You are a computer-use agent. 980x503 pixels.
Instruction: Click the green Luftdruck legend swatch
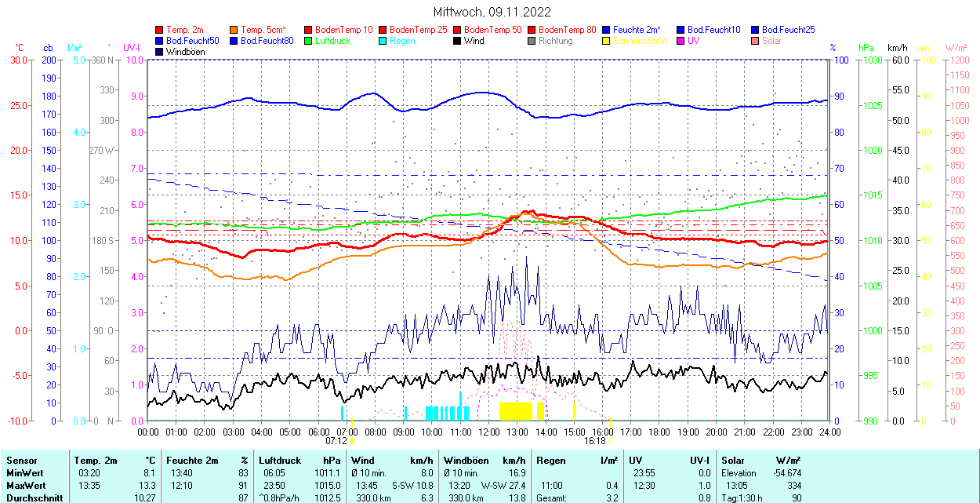tap(308, 41)
